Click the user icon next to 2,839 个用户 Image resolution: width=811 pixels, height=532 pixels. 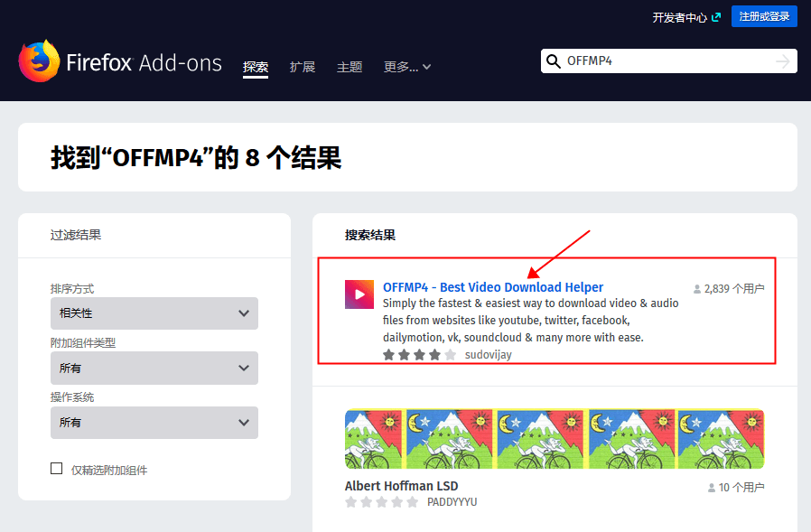(697, 289)
